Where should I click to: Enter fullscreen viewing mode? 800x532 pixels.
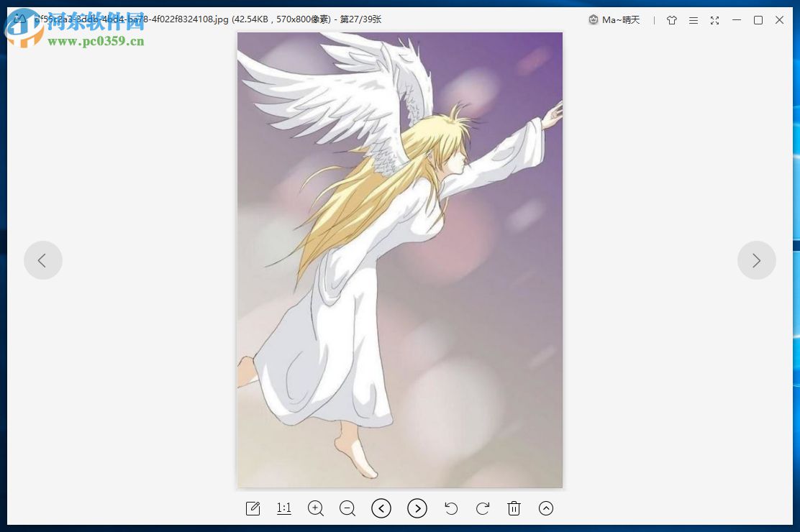click(x=714, y=20)
